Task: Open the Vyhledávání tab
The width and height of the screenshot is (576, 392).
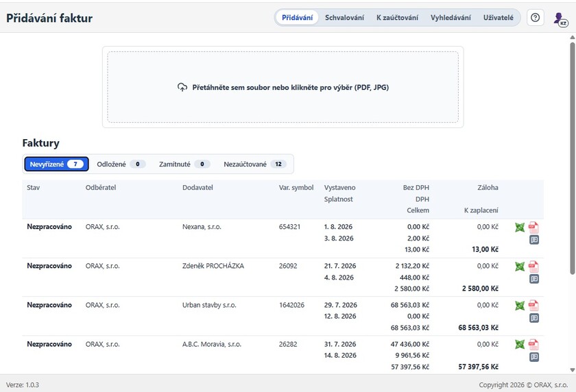Action: [x=451, y=18]
